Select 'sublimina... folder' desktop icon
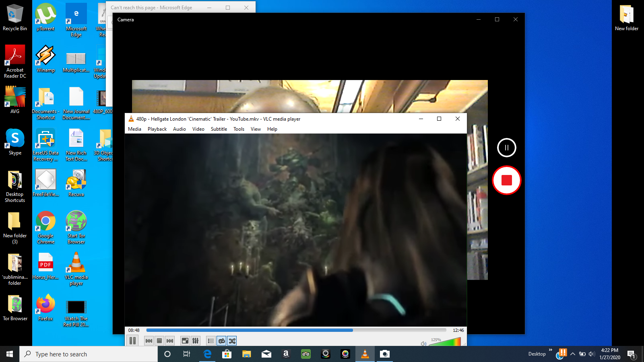This screenshot has height=362, width=644. click(x=15, y=269)
